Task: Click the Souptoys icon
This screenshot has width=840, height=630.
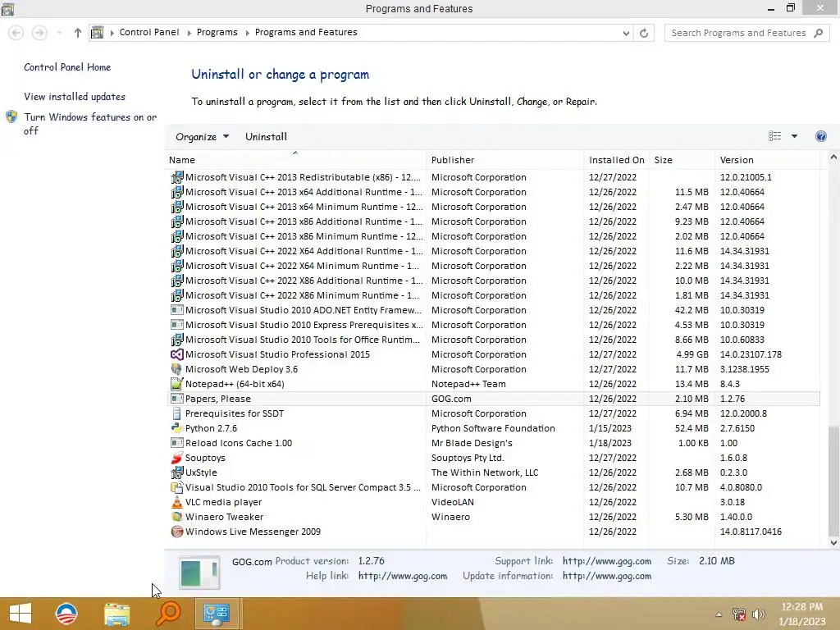Action: click(177, 458)
